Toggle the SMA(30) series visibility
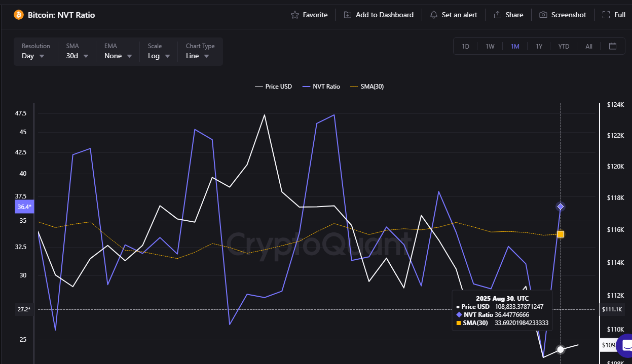Image resolution: width=632 pixels, height=364 pixels. 366,86
